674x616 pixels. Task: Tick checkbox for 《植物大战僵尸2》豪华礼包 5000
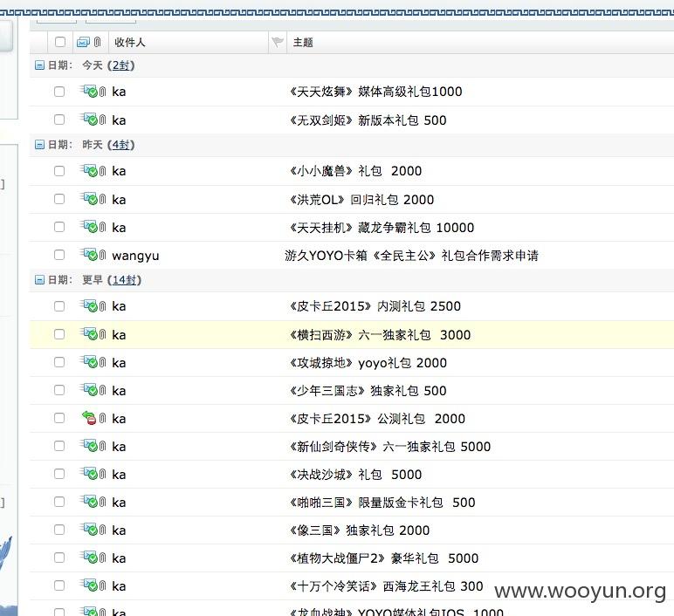(59, 558)
